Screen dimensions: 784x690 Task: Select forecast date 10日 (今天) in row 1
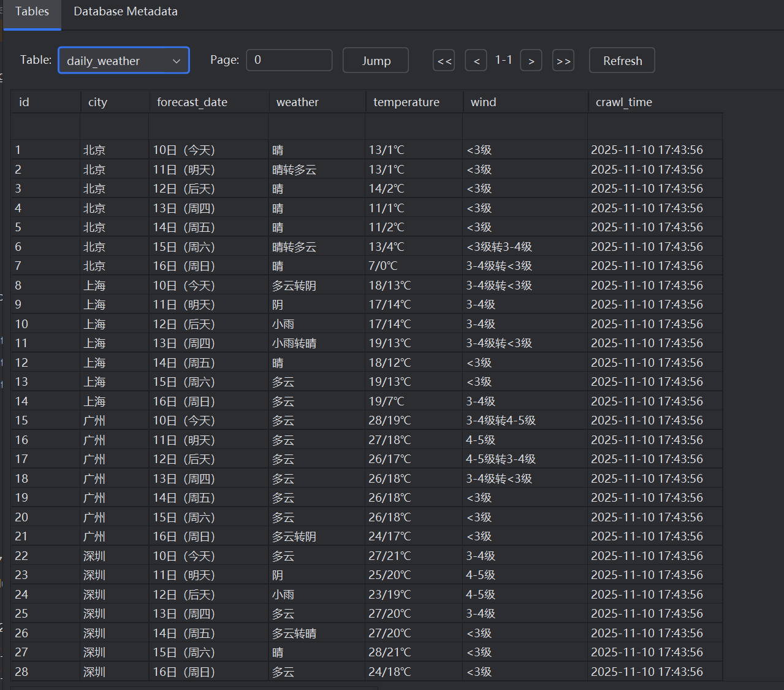click(x=209, y=150)
